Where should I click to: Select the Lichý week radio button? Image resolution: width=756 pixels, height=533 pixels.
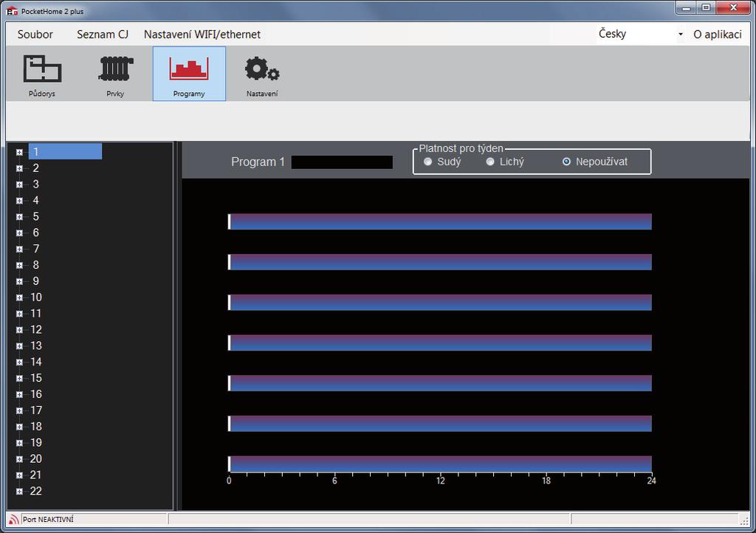click(x=490, y=162)
